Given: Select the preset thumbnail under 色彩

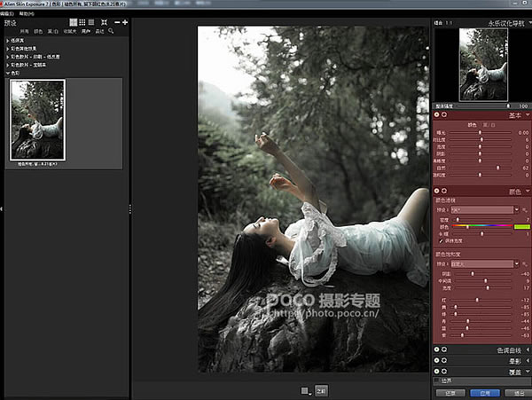Looking at the screenshot, I should 37,120.
